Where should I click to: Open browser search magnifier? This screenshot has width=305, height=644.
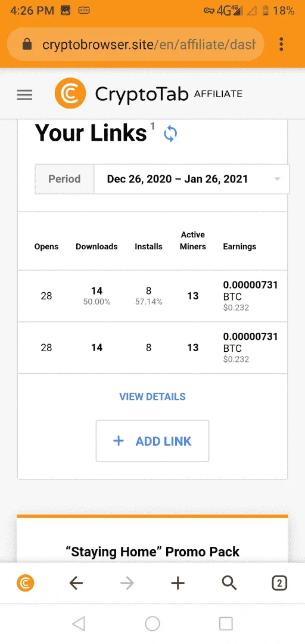229,583
